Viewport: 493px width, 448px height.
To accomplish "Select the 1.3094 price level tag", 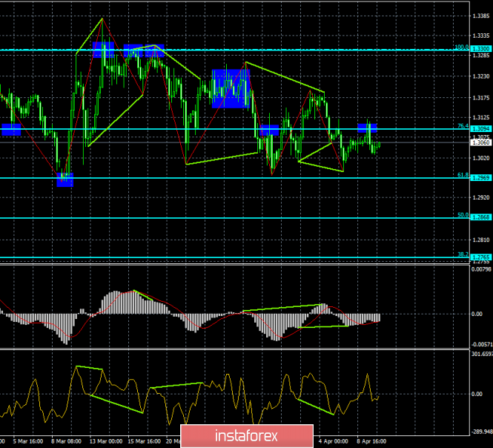I will pos(480,129).
